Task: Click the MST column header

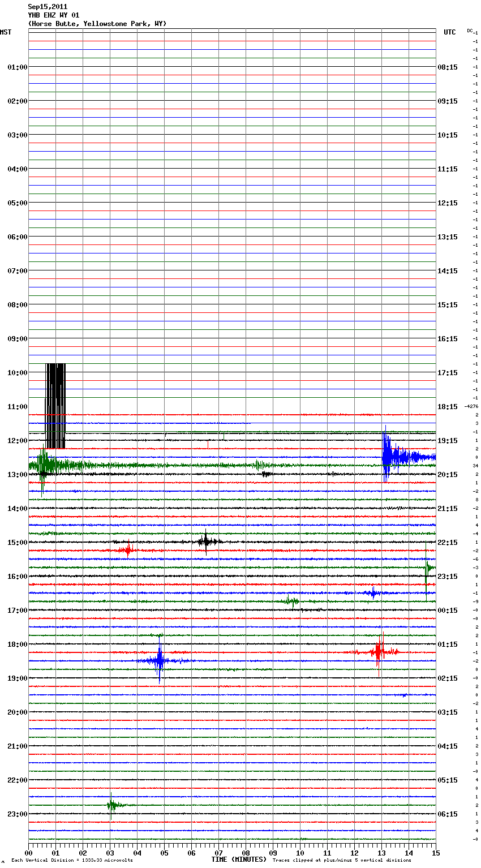Action: [6, 32]
